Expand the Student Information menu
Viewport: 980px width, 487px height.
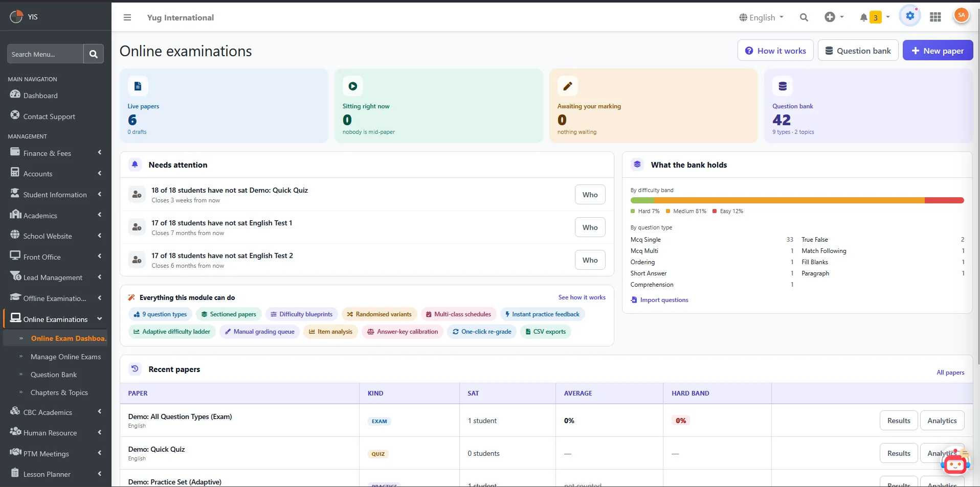click(x=56, y=194)
